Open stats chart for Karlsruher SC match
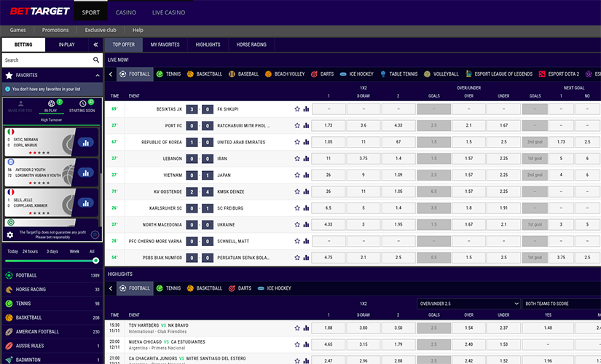 (306, 208)
